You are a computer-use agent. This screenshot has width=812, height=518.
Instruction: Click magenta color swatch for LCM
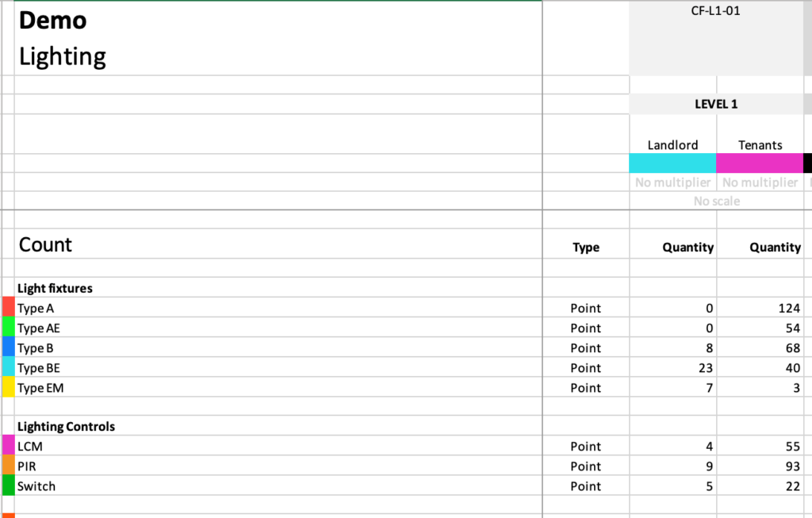(x=9, y=445)
